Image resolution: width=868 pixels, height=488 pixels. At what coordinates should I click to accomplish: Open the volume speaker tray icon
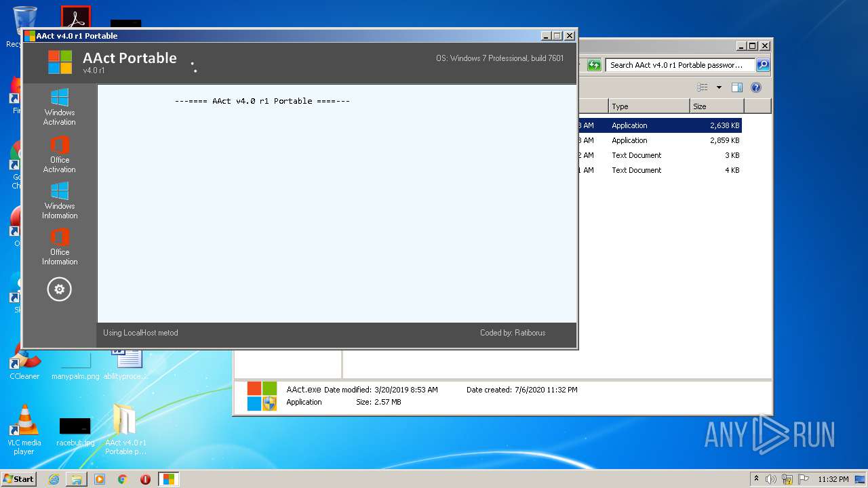770,479
